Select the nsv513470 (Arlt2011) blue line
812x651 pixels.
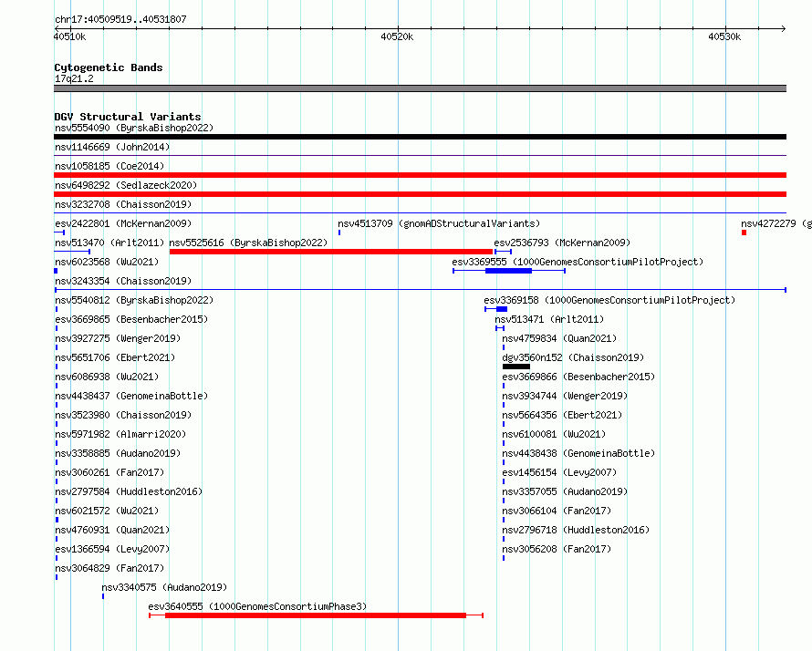pos(72,252)
